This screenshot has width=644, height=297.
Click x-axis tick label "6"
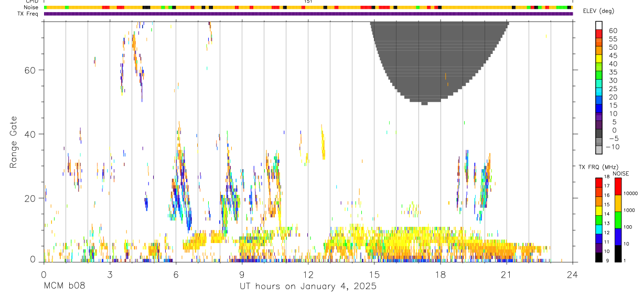[x=176, y=274]
